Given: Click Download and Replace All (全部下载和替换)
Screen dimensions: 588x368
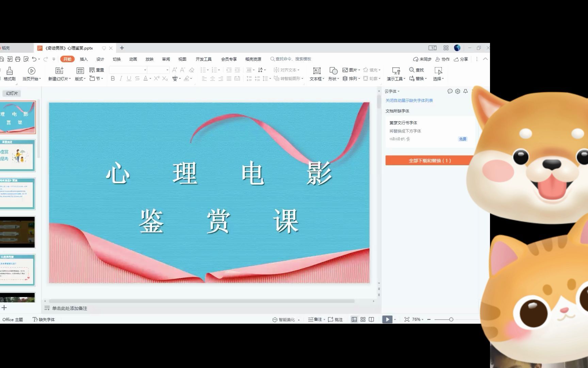Looking at the screenshot, I should click(x=430, y=160).
